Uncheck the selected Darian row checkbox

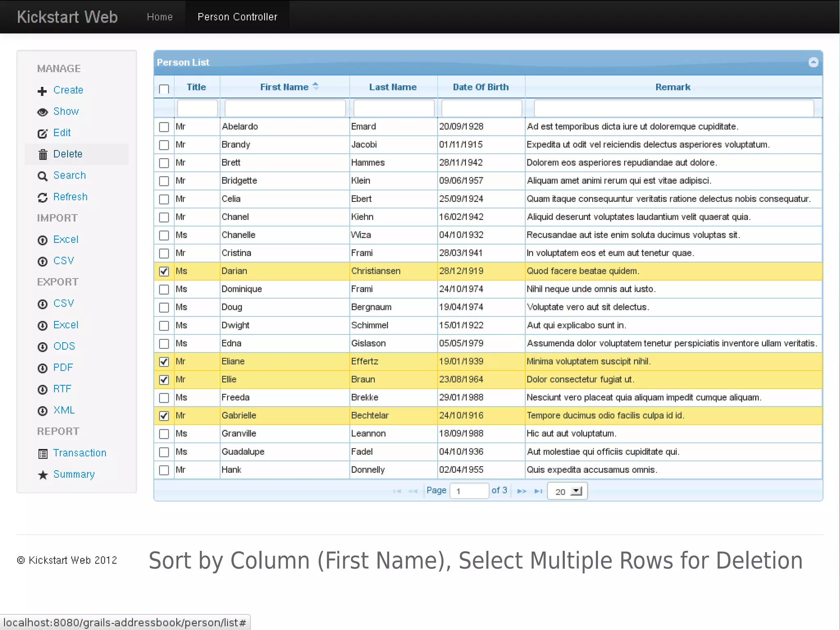pos(164,271)
